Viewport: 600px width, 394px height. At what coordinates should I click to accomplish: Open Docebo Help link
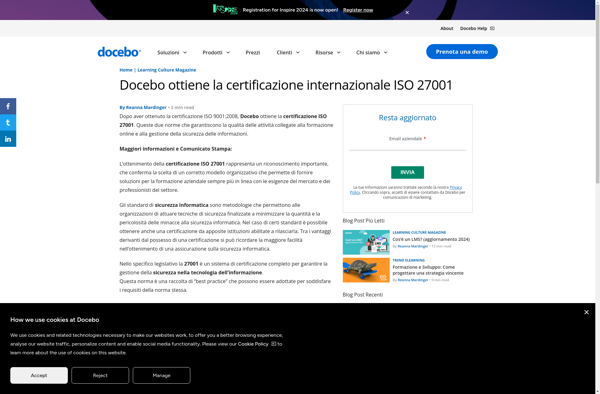pos(473,28)
